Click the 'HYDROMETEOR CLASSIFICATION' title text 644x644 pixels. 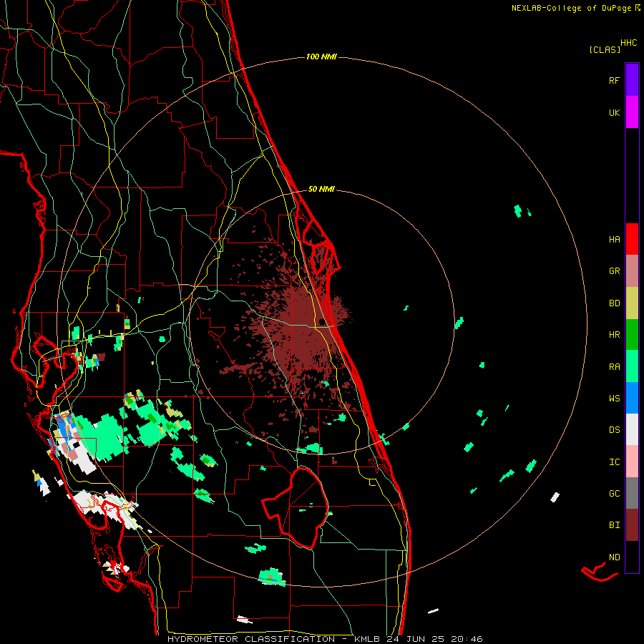(251, 639)
